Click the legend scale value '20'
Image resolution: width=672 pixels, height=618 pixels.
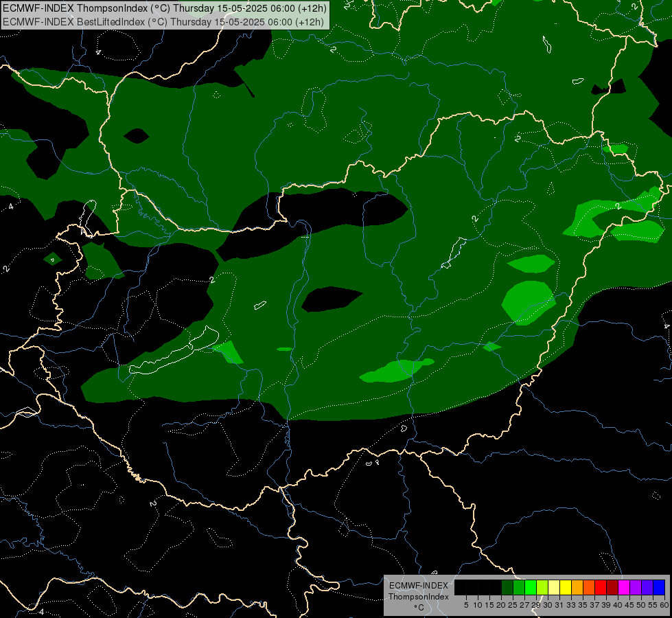click(x=501, y=605)
